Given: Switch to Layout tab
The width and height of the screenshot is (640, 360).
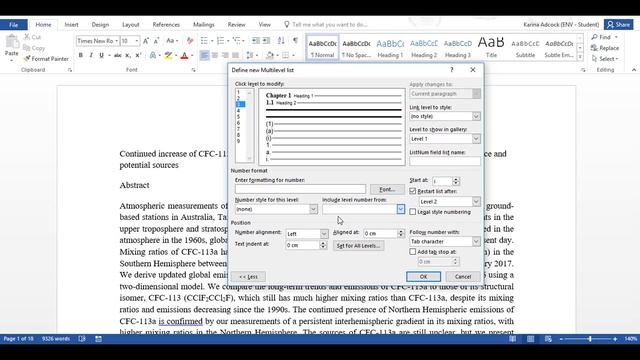Looking at the screenshot, I should click(x=131, y=24).
